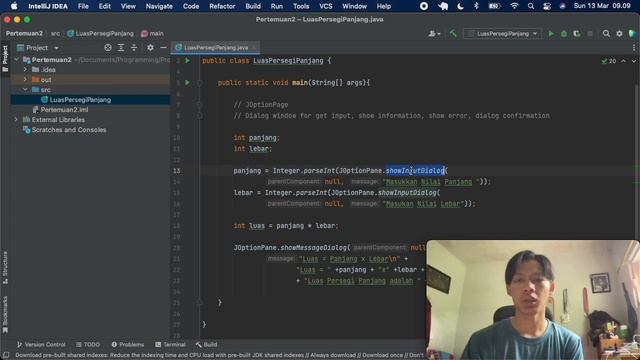The width and height of the screenshot is (640, 360).
Task: Collapse the Pertemuan2 project root
Action: (17, 60)
